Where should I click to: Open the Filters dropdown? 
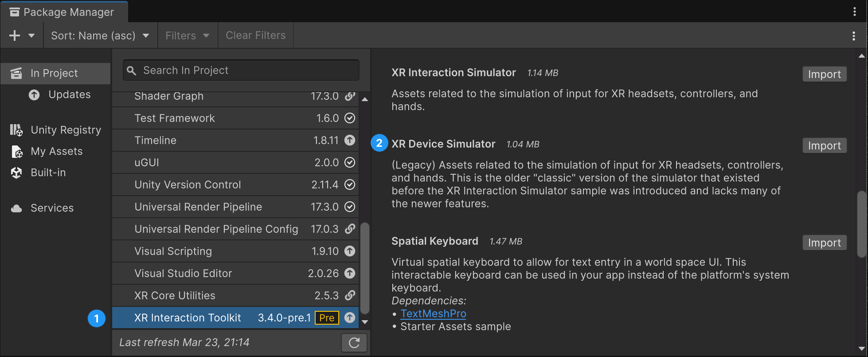pyautogui.click(x=188, y=35)
